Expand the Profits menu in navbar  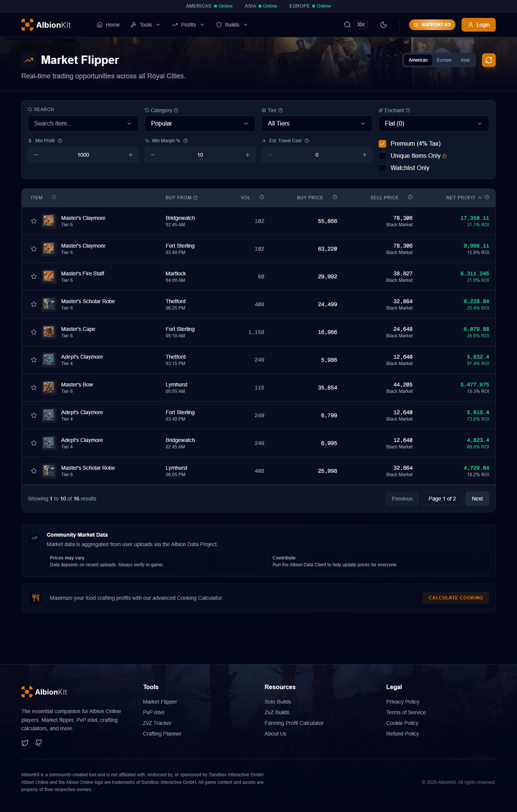pyautogui.click(x=188, y=25)
